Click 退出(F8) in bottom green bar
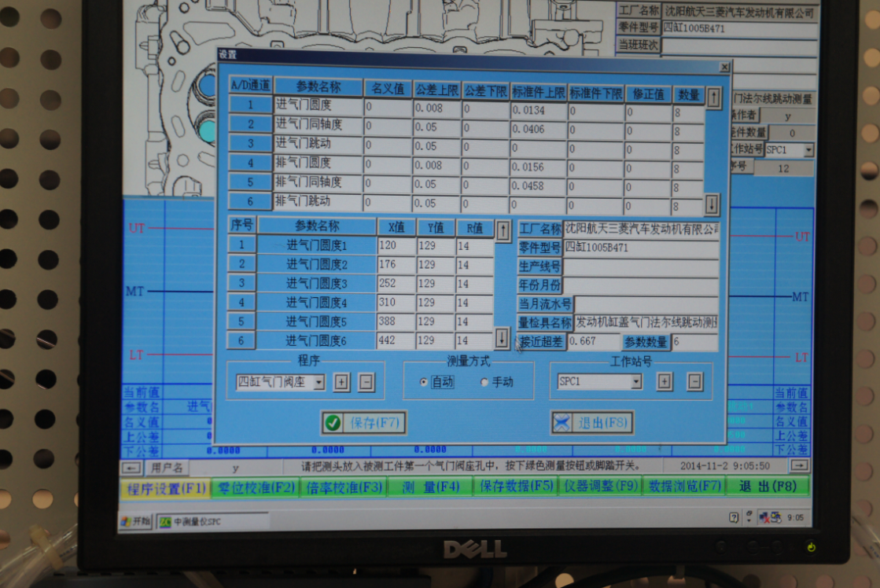This screenshot has width=880, height=588. [x=768, y=485]
